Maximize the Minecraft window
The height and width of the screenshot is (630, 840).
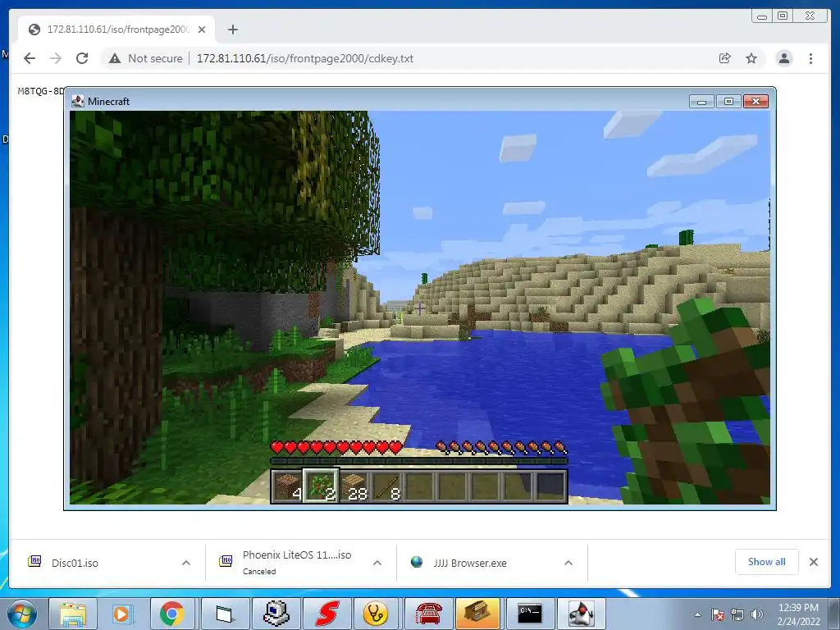click(x=728, y=101)
